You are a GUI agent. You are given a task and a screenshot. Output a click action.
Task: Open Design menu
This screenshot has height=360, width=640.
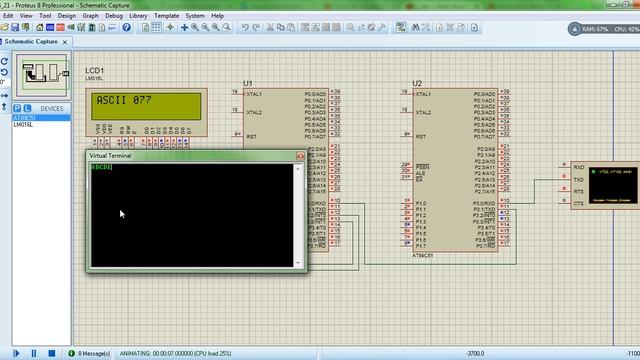[x=67, y=16]
